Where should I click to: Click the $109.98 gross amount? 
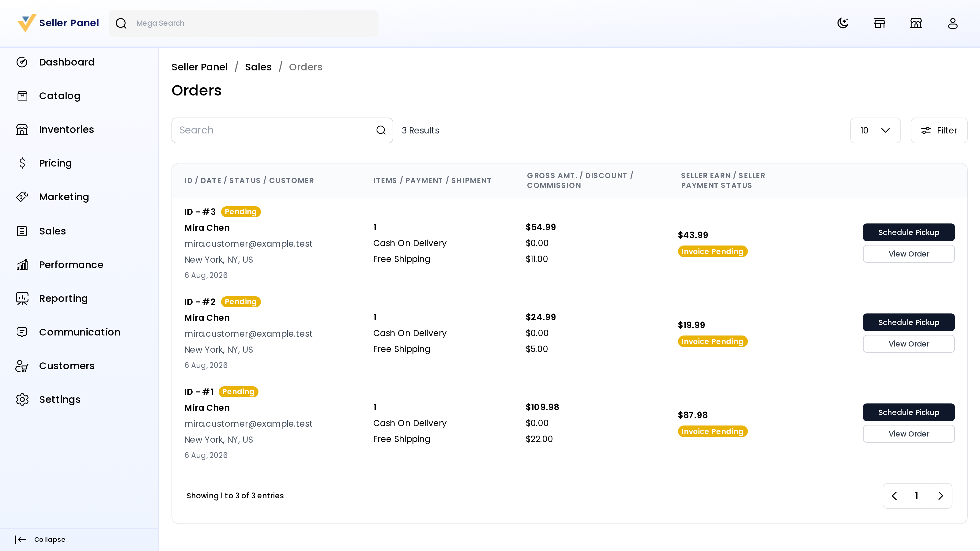[x=542, y=407]
